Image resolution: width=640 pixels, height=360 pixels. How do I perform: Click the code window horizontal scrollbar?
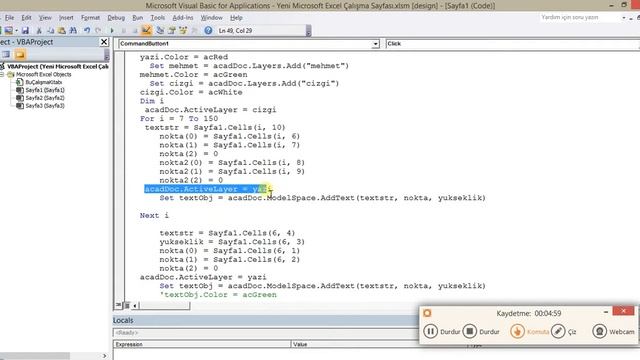tap(164, 305)
